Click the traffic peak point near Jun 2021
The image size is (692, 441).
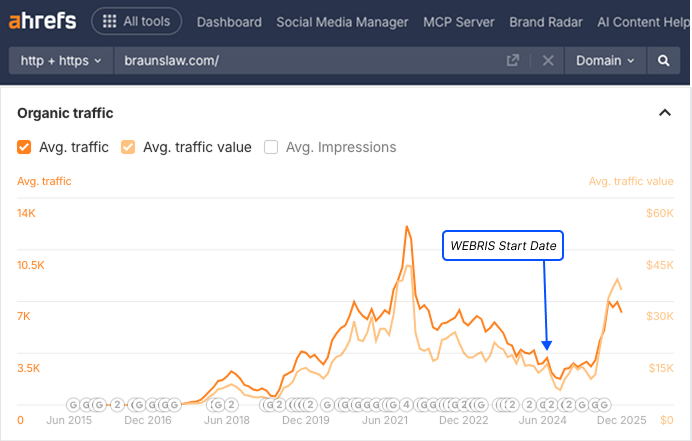tap(407, 227)
